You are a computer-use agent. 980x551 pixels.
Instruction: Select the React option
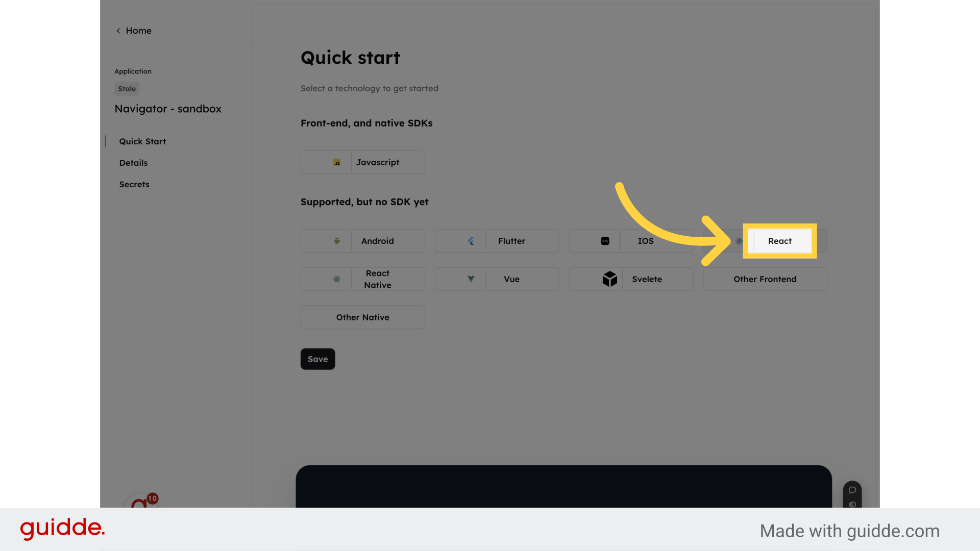[780, 241]
